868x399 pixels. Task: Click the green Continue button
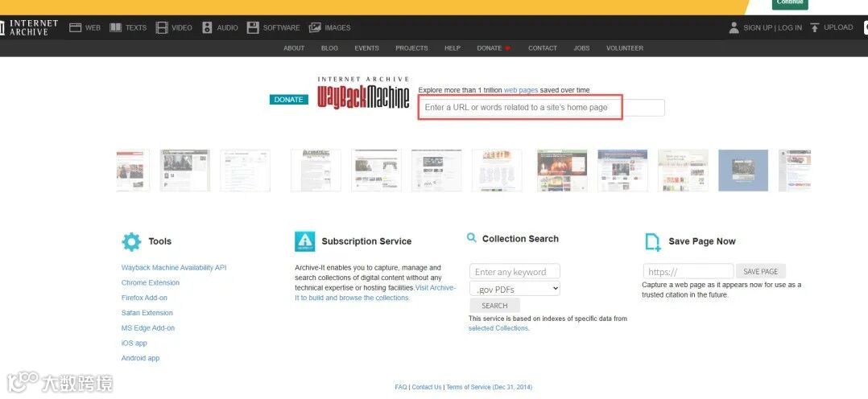tap(790, 3)
